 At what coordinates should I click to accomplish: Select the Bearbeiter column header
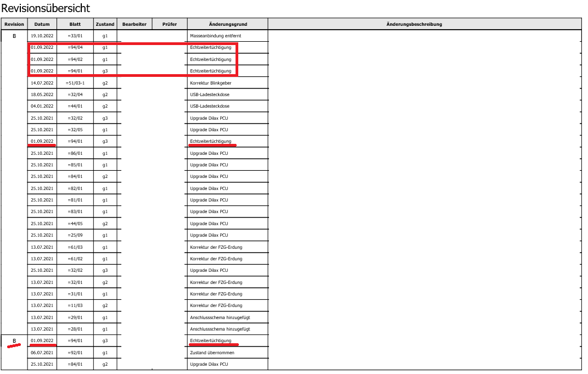click(x=135, y=24)
